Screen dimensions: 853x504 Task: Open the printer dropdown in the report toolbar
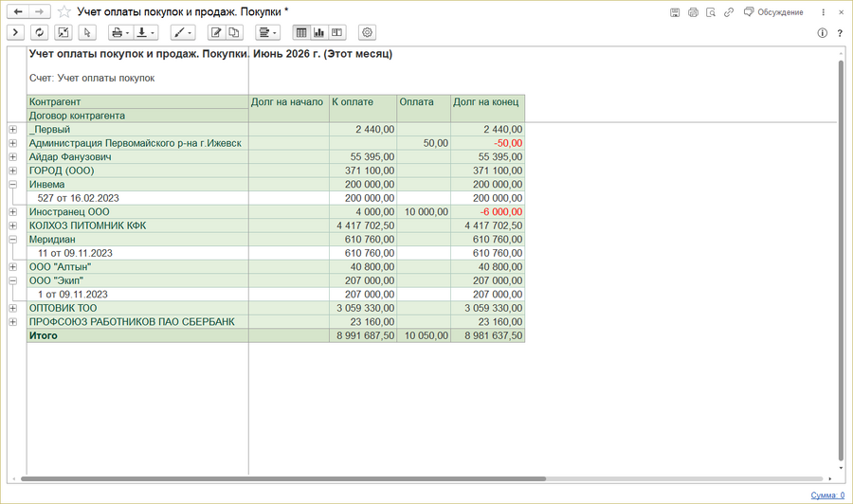click(120, 32)
